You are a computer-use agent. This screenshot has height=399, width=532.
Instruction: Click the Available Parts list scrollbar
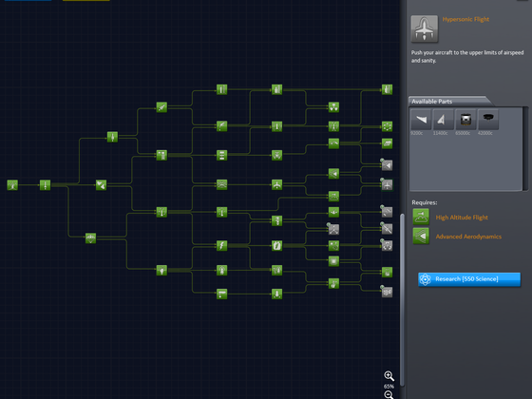(x=525, y=148)
